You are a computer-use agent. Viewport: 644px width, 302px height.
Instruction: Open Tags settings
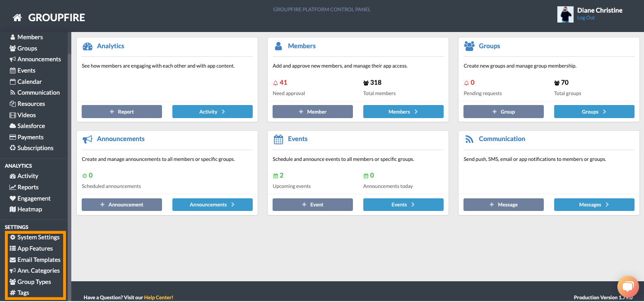pyautogui.click(x=19, y=293)
